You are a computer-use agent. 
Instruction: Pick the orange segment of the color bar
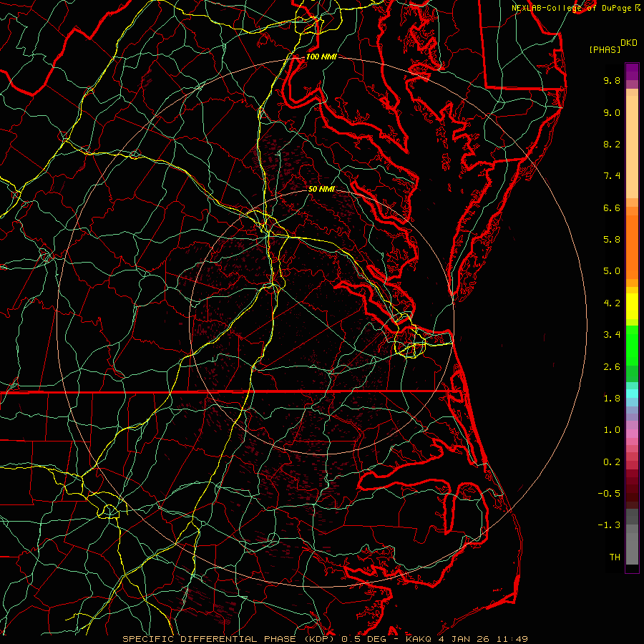pyautogui.click(x=632, y=247)
